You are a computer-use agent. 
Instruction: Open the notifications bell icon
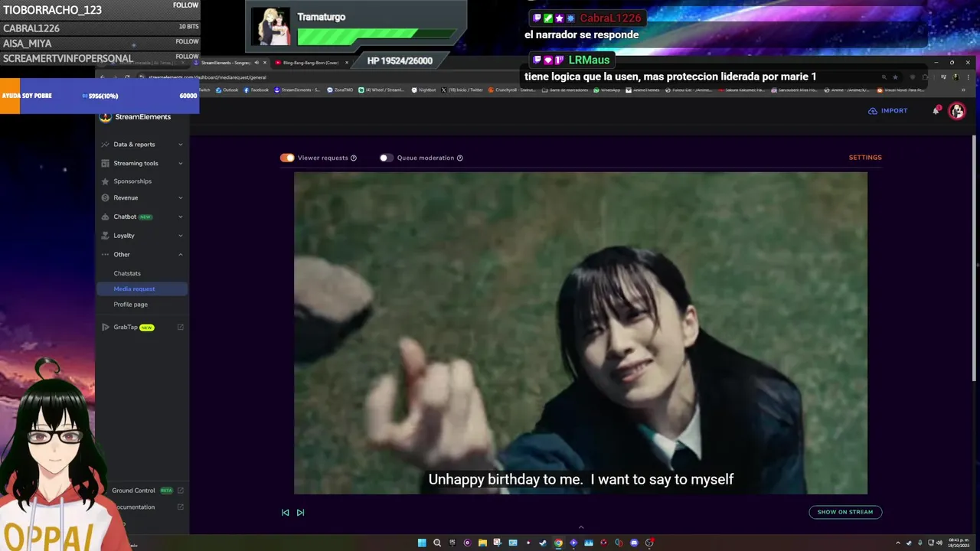pos(936,110)
